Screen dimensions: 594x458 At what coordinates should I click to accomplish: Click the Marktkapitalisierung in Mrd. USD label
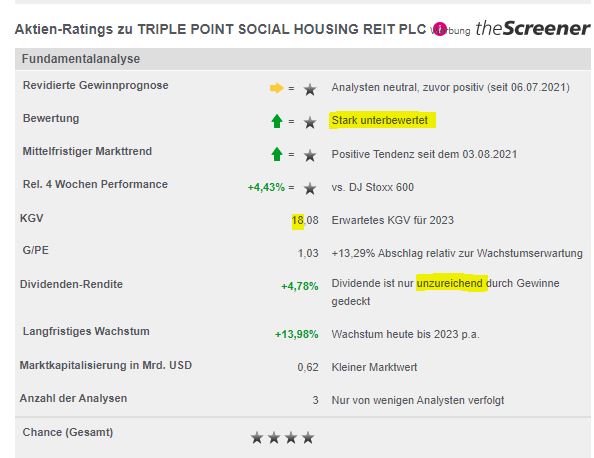coord(106,365)
